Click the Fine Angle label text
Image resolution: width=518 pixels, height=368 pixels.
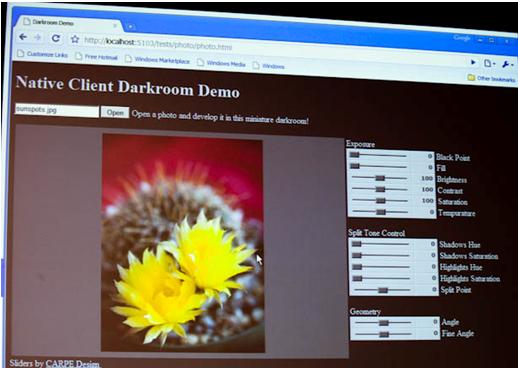458,333
